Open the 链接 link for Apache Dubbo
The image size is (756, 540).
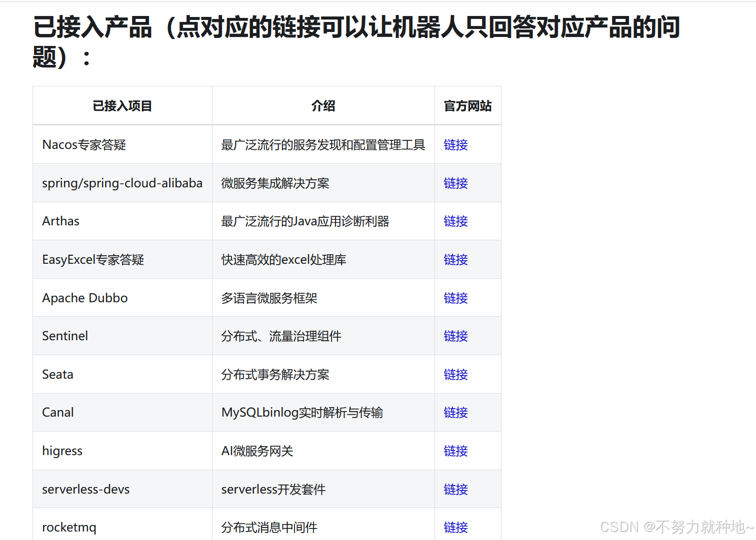pos(455,298)
